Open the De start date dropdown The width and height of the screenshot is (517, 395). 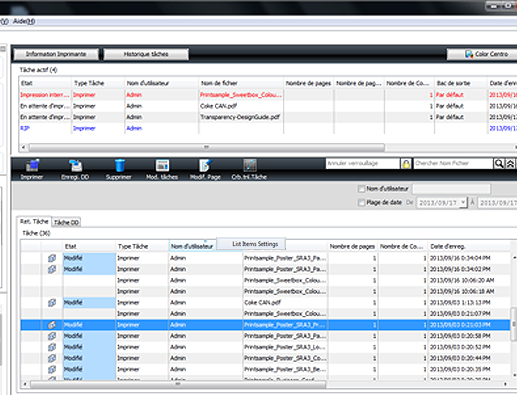click(x=463, y=202)
